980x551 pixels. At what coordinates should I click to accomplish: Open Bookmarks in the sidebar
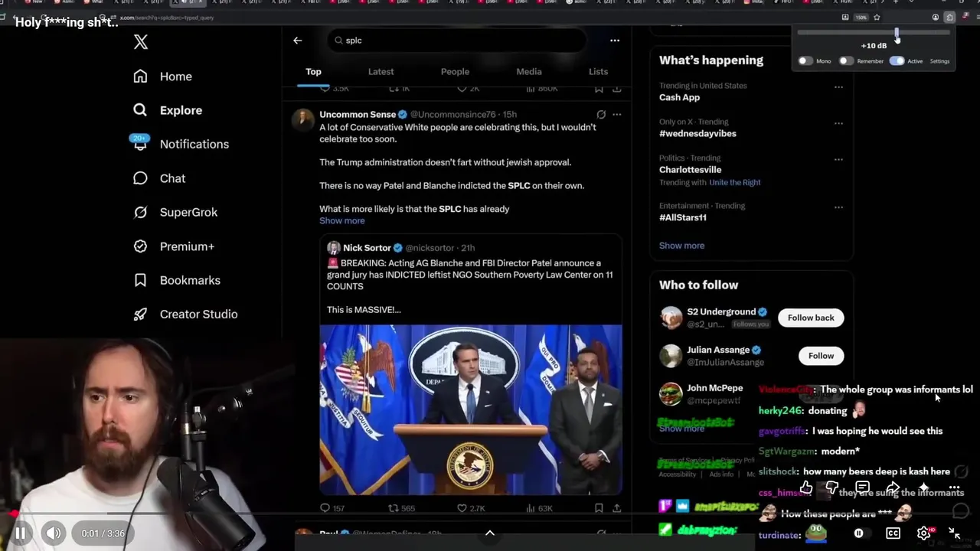tap(177, 280)
